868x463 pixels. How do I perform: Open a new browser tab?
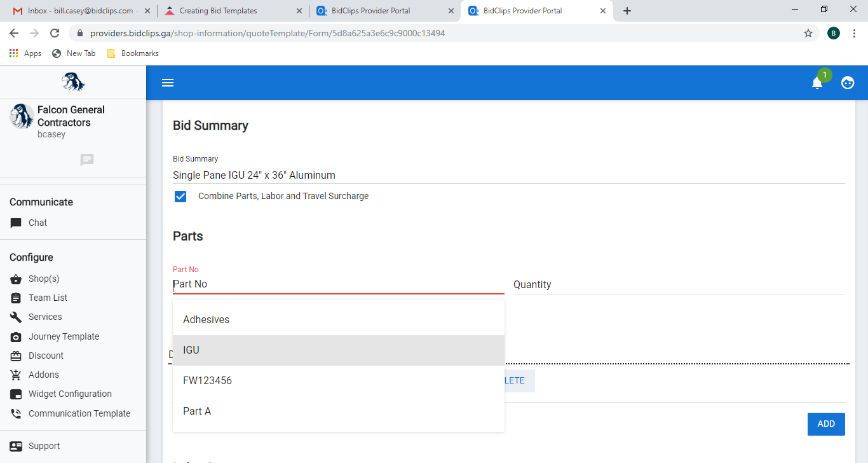(x=627, y=11)
